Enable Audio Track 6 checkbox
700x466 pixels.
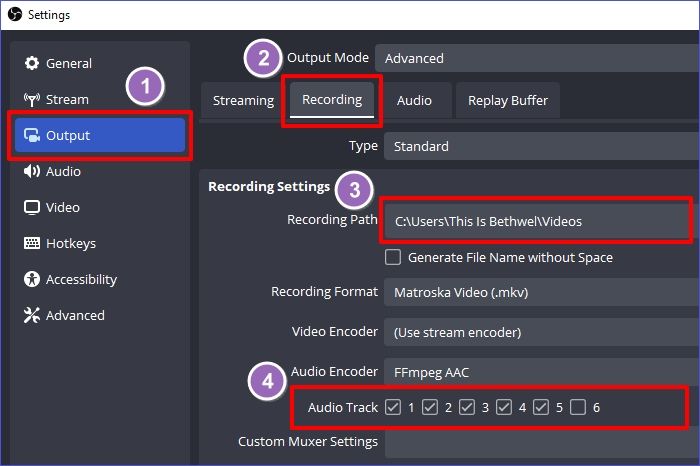click(578, 407)
